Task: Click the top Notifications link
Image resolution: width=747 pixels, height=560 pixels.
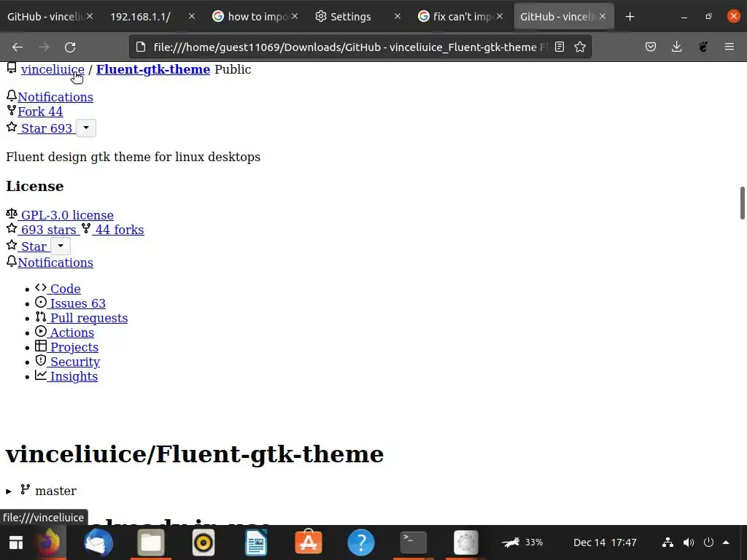Action: (55, 97)
